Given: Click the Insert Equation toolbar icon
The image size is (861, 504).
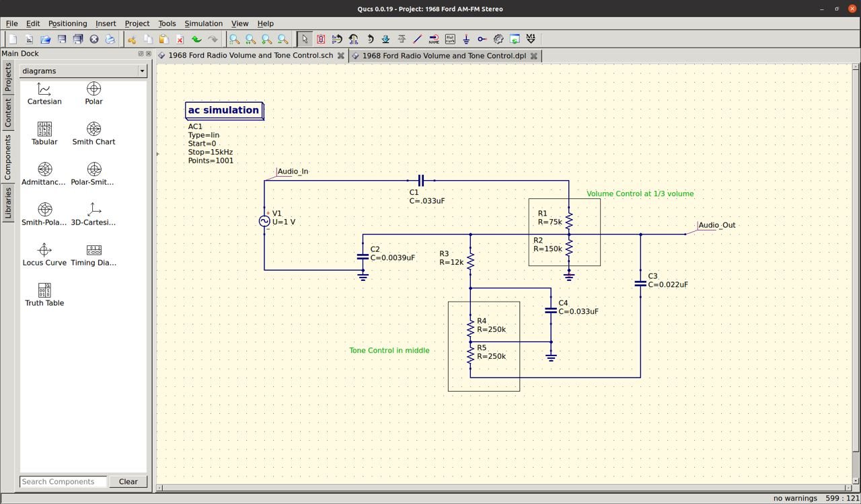Looking at the screenshot, I should [x=450, y=39].
